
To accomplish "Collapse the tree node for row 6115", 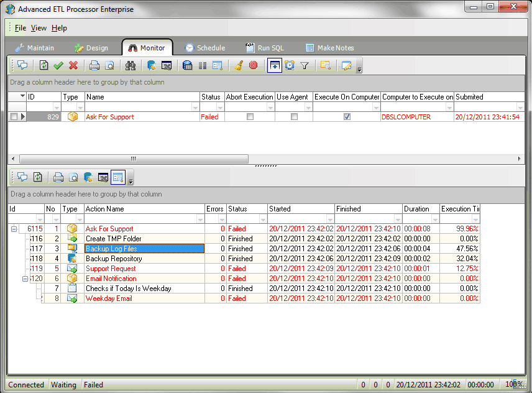I will click(x=14, y=229).
